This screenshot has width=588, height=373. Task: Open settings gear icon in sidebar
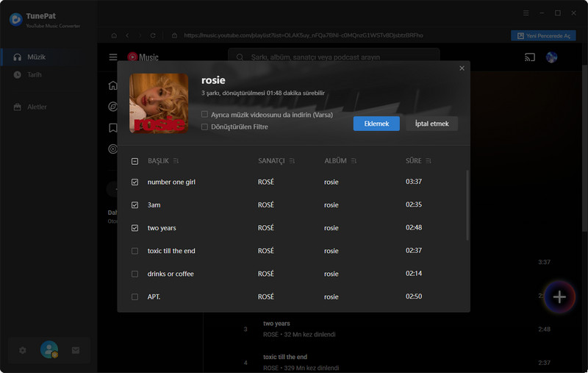(23, 350)
